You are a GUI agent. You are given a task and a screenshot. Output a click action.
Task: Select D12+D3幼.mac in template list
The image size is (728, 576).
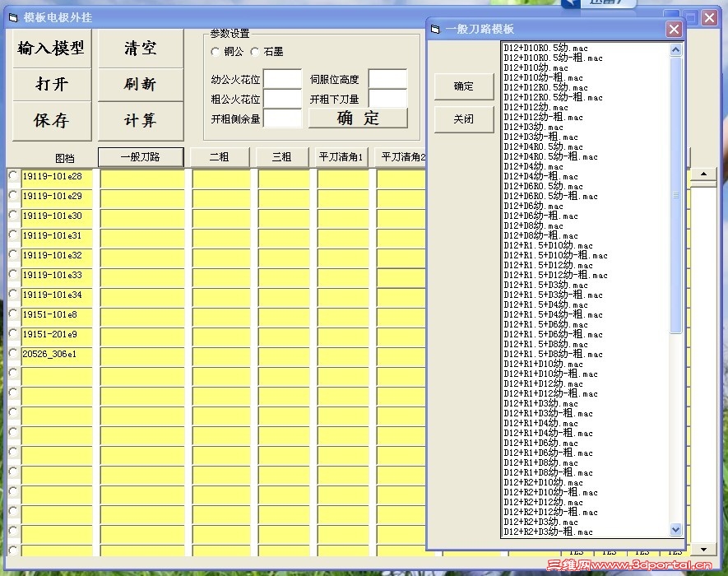534,127
